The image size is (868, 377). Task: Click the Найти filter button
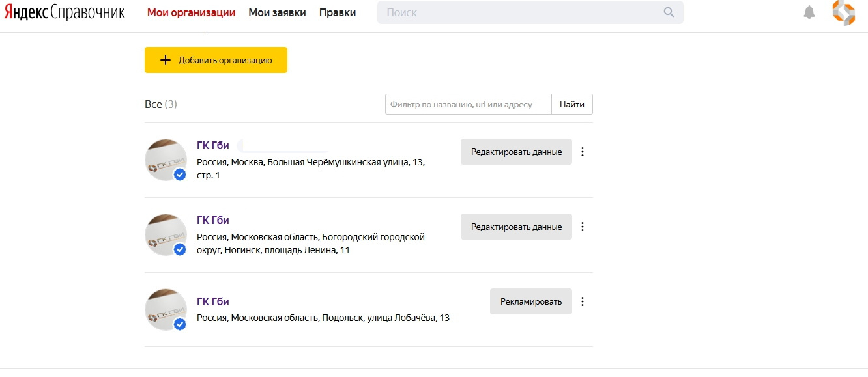[x=571, y=104]
